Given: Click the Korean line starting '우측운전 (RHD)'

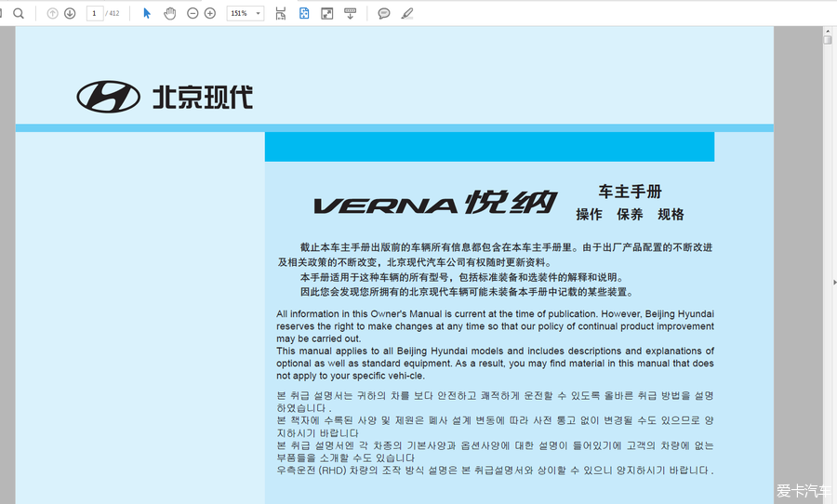Looking at the screenshot, I should click(495, 471).
